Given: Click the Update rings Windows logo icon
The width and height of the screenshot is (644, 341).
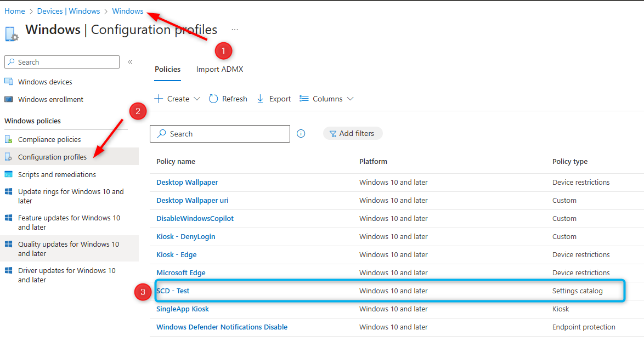Looking at the screenshot, I should pos(8,192).
